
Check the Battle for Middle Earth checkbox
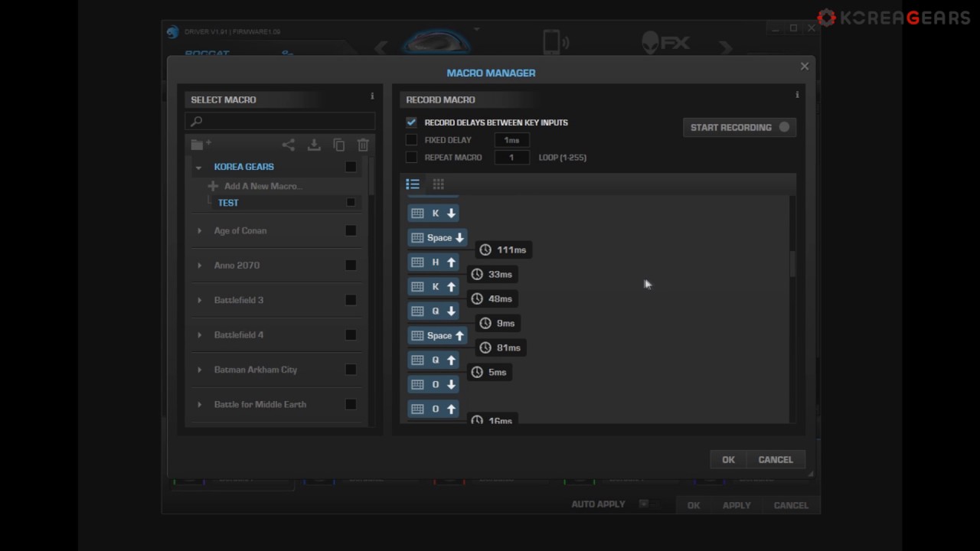351,405
